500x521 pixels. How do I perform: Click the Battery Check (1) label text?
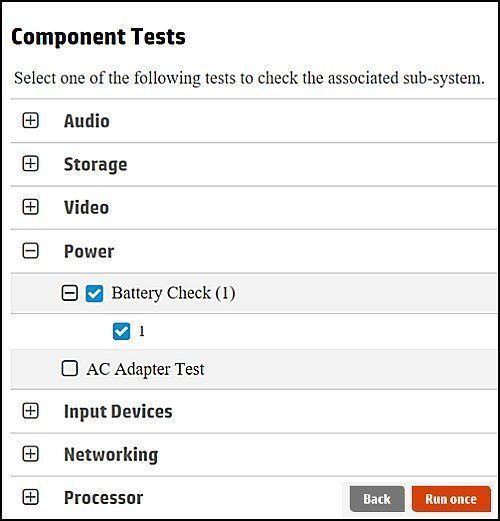[173, 293]
